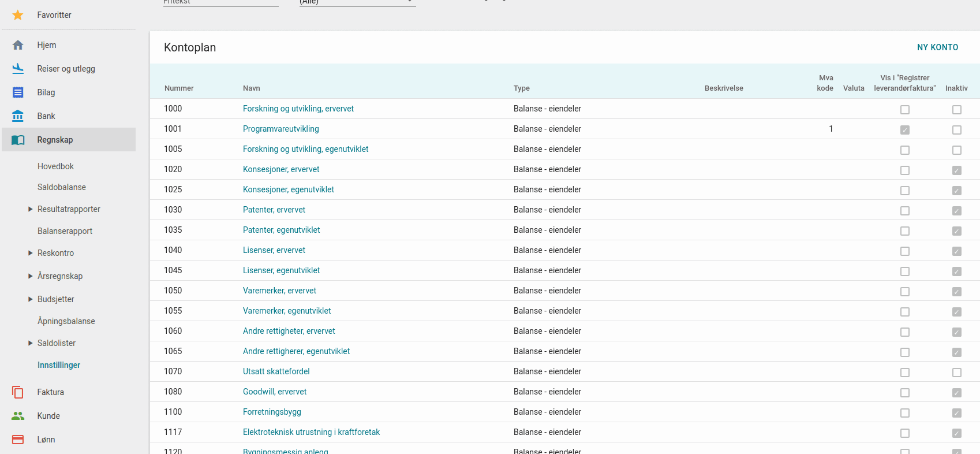
Task: Open account Patenter, egenutviklet
Action: tap(282, 230)
